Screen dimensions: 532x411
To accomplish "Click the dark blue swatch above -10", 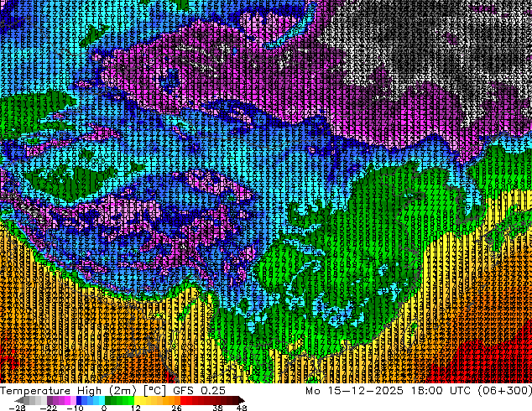I will pyautogui.click(x=79, y=400).
